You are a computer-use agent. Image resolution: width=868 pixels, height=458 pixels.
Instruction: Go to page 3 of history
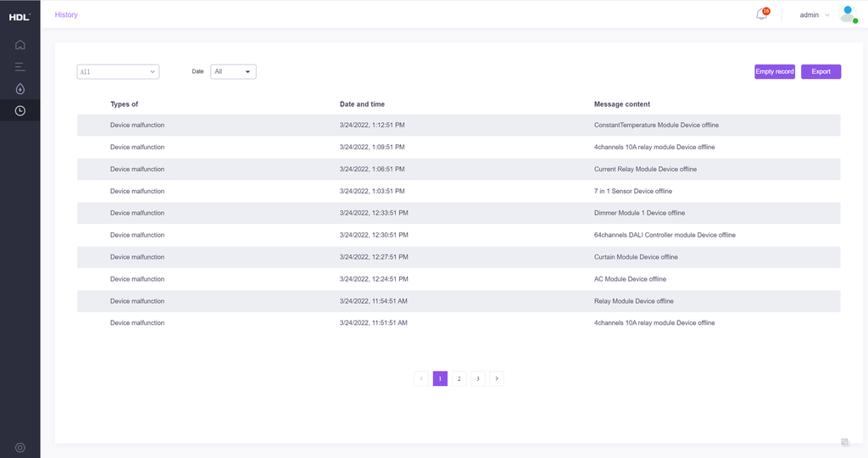tap(477, 378)
